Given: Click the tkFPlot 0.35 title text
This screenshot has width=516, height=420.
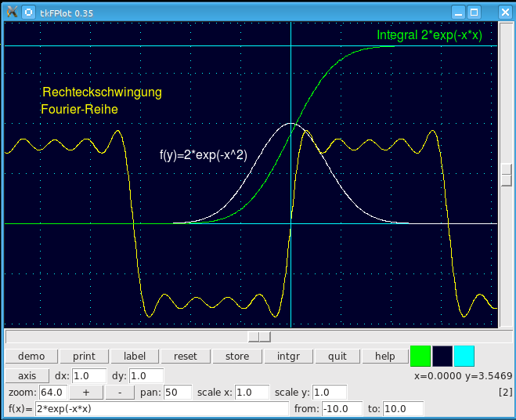Looking at the screenshot, I should [x=67, y=13].
